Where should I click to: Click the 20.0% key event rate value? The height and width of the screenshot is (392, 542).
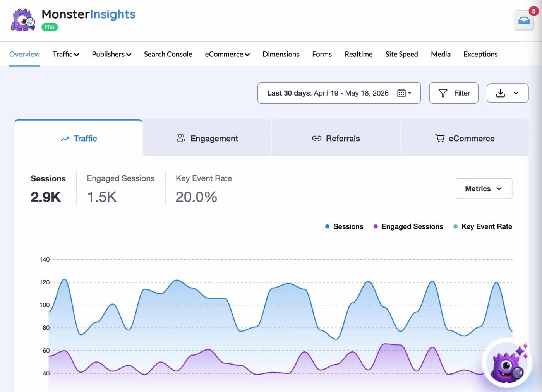tap(196, 197)
